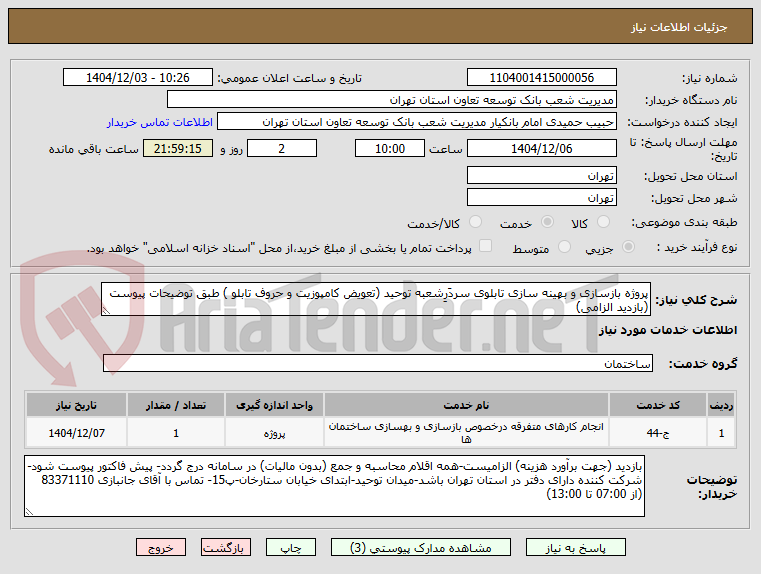Click the استان محل تحویل field
The width and height of the screenshot is (761, 574).
pyautogui.click(x=542, y=175)
